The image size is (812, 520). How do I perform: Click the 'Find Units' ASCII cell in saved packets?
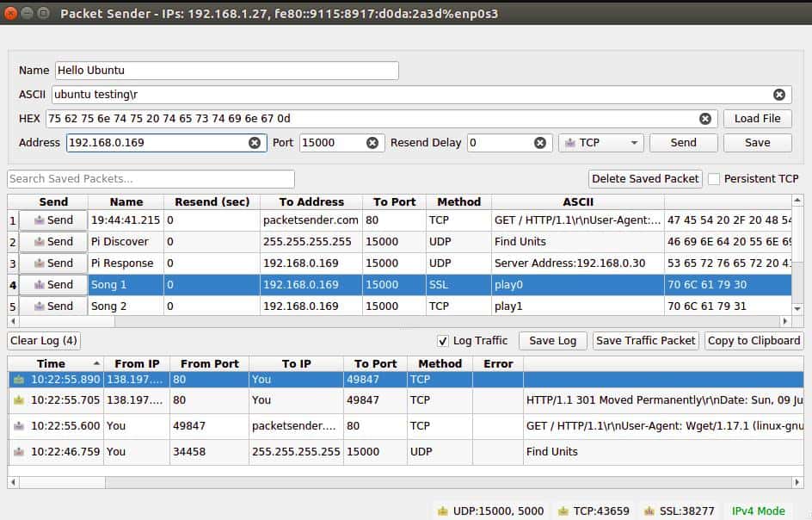pyautogui.click(x=578, y=242)
